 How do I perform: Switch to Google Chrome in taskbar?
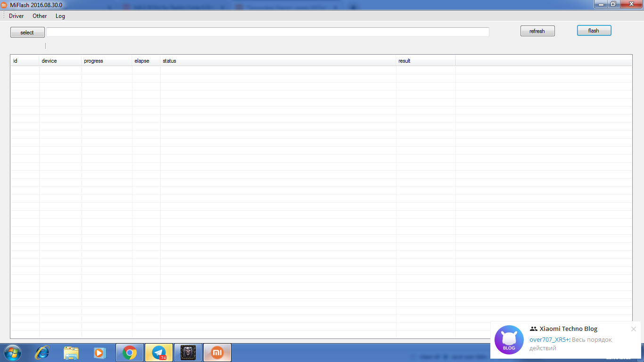(130, 353)
